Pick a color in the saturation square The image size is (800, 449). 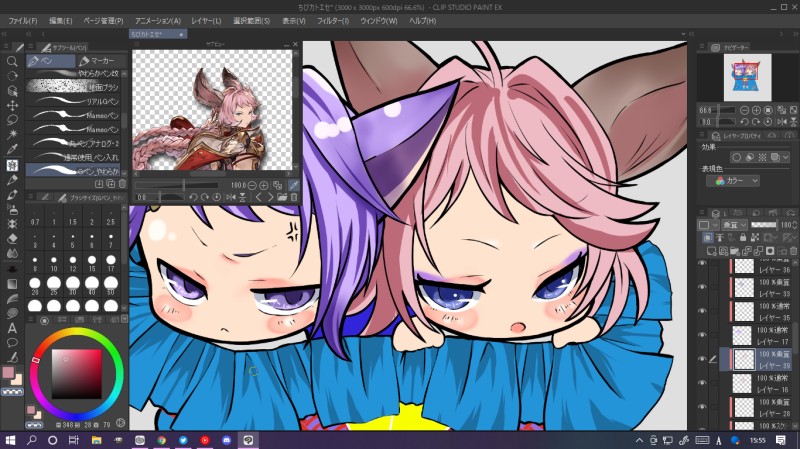(x=77, y=374)
